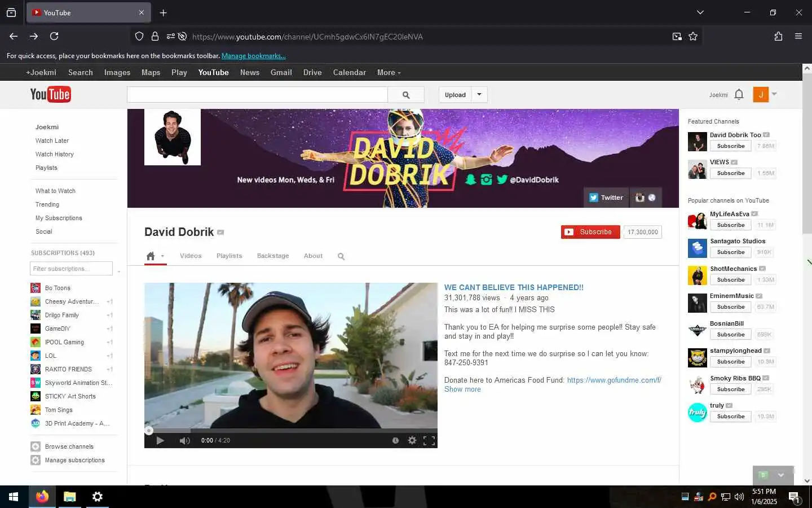Click Firefox tracking protection shield icon
Screen dimensions: 812x508
pyautogui.click(x=139, y=36)
